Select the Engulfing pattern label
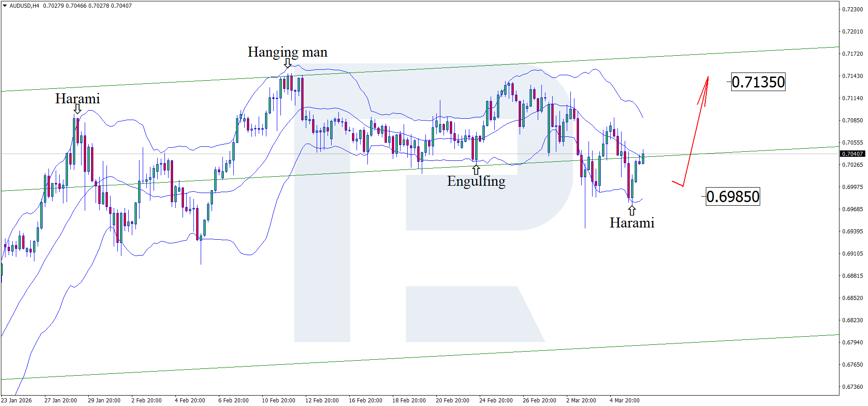Viewport: 868px width, 406px height. click(476, 181)
